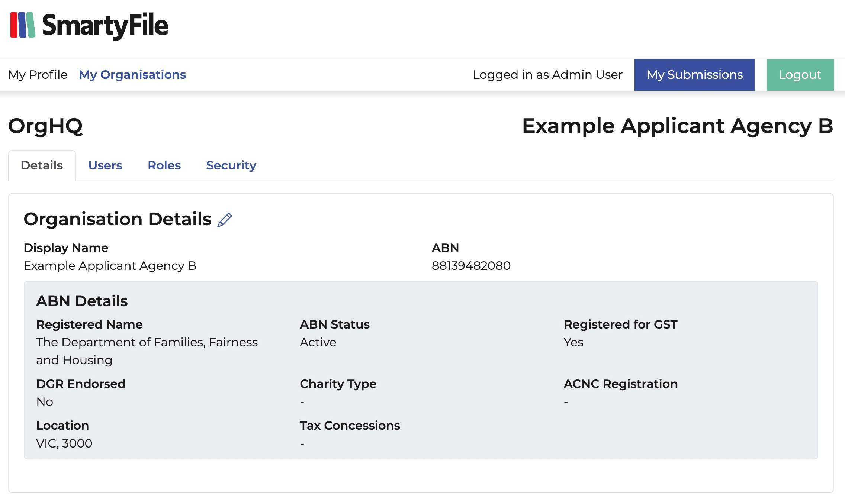The width and height of the screenshot is (845, 504).
Task: Click the OrgHQ heading
Action: 46,126
